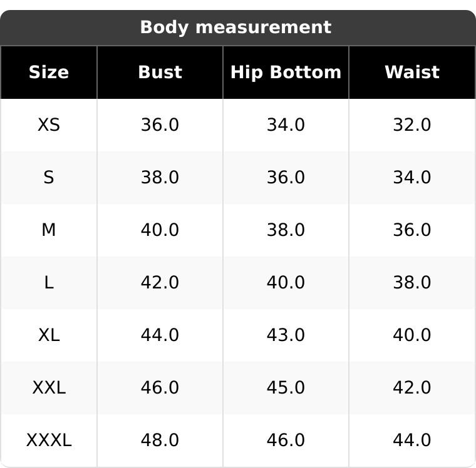This screenshot has height=468, width=476.
Task: Select the XXXL bust value 48.0
Action: pos(160,440)
